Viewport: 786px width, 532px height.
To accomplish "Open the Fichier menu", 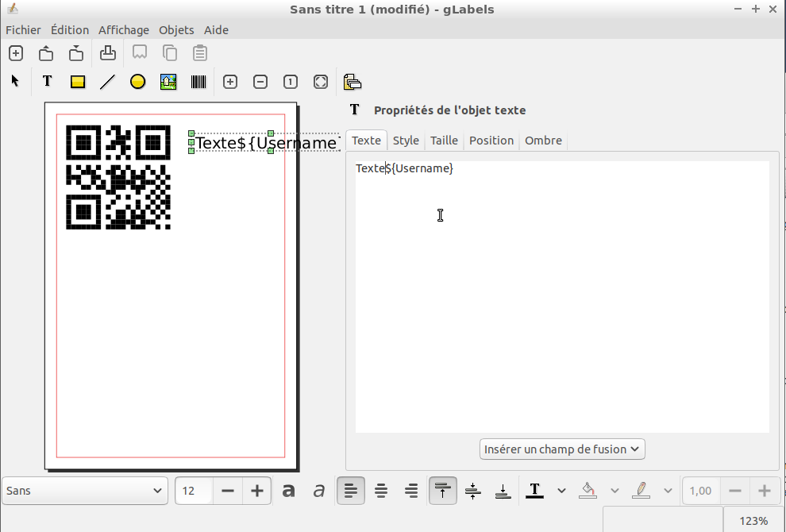I will click(23, 30).
